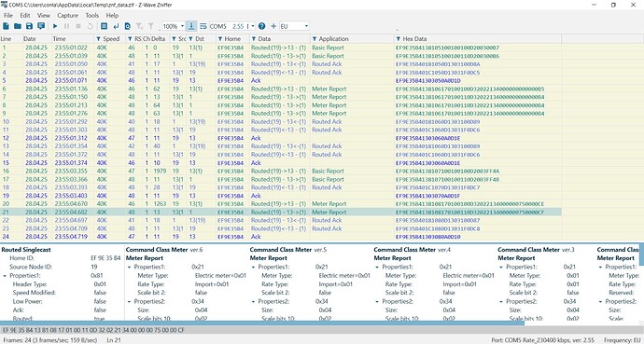Click the Src column filter icon
Image resolution: width=644 pixels, height=344 pixels.
click(175, 39)
